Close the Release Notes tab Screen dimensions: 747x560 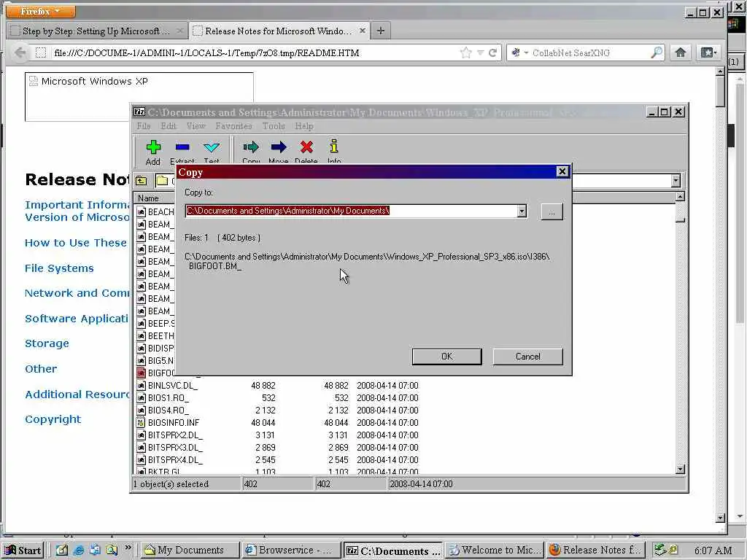(363, 31)
